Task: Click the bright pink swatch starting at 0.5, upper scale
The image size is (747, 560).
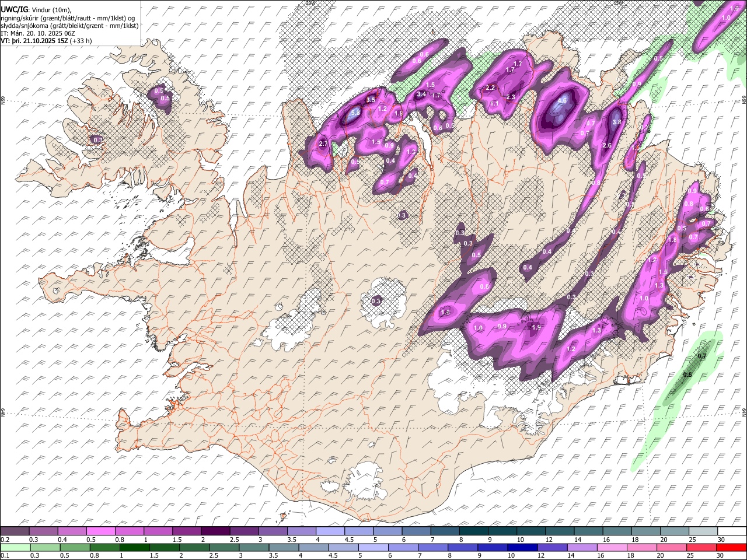Action: pyautogui.click(x=100, y=531)
